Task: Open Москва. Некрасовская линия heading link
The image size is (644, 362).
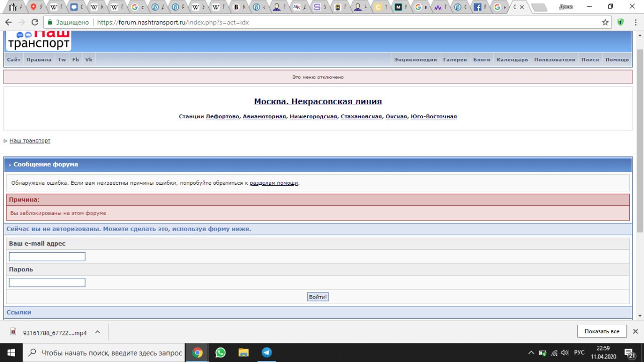Action: pyautogui.click(x=318, y=101)
